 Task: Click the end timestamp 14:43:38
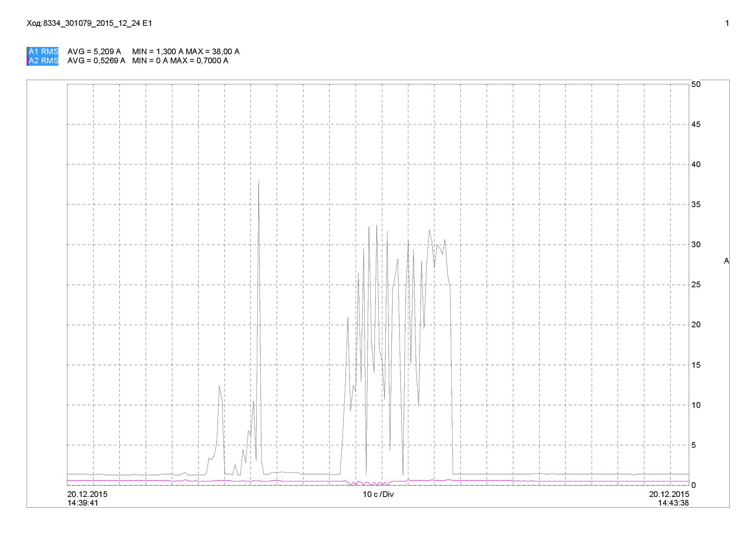point(673,503)
